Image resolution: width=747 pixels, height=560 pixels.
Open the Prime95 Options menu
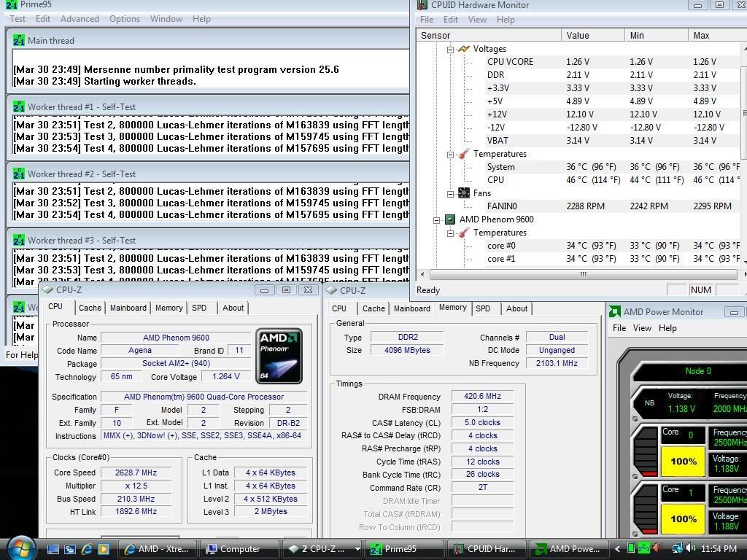click(x=124, y=19)
